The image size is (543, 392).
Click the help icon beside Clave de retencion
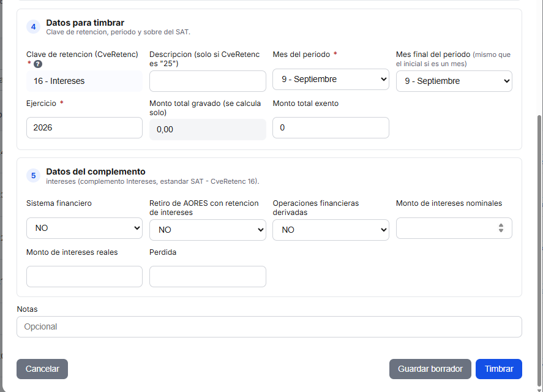point(38,64)
